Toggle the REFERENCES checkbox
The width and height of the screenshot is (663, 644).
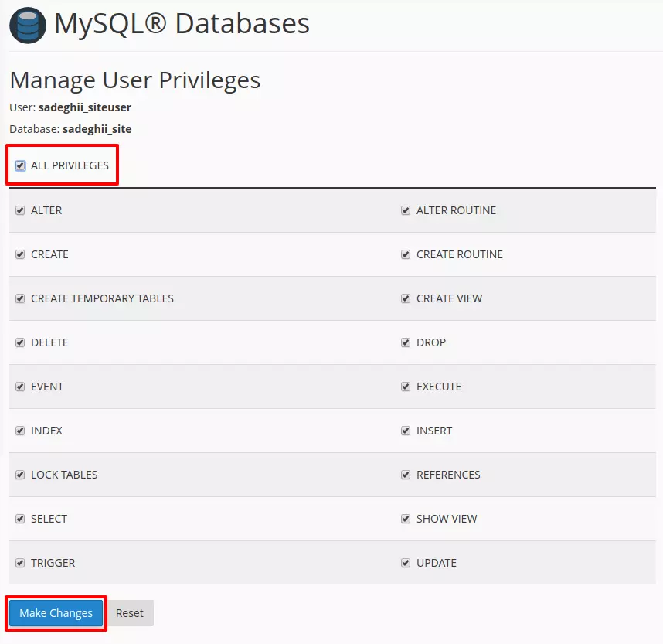coord(406,475)
